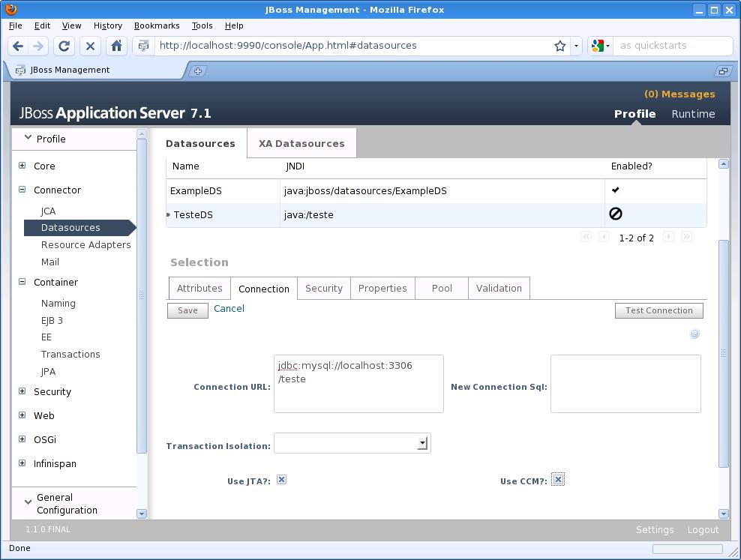Click the Firefox logo in title bar

coord(10,9)
